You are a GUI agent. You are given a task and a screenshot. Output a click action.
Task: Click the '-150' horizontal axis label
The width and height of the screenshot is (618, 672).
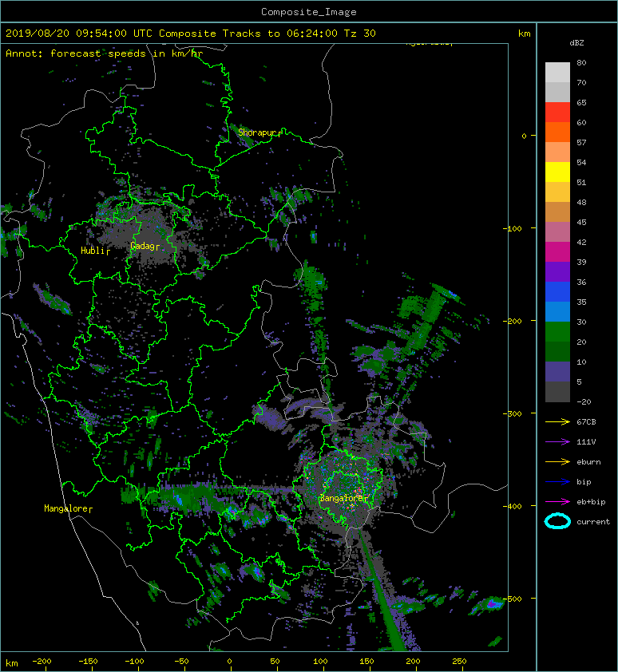88,662
